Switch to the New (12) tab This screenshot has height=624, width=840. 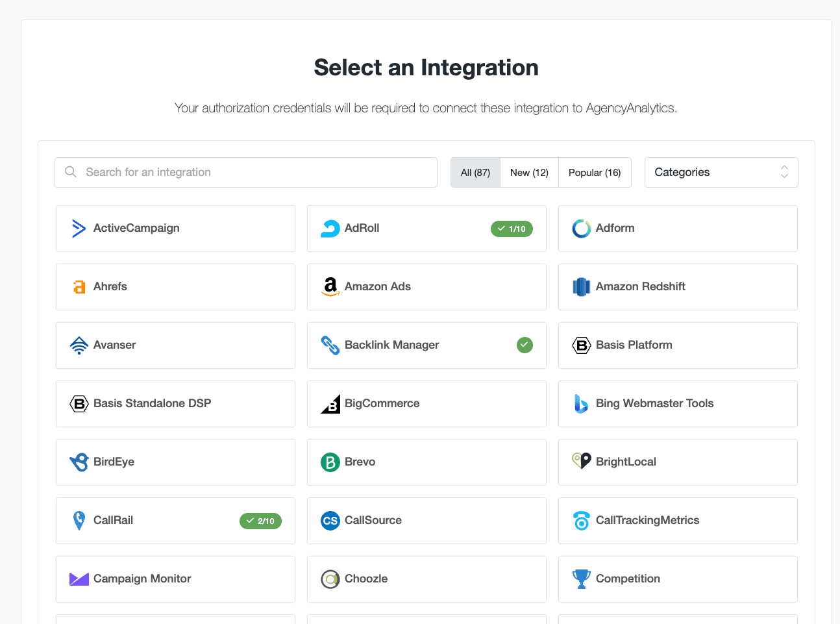pos(529,173)
